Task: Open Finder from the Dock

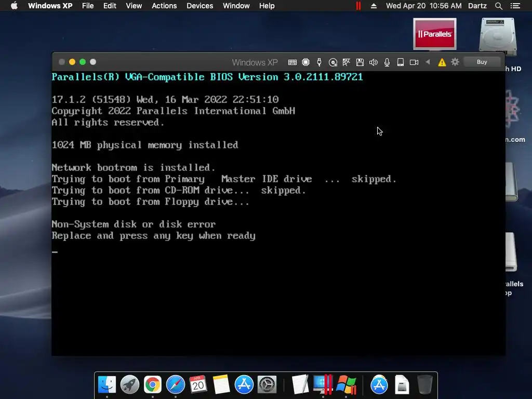Action: click(x=107, y=384)
